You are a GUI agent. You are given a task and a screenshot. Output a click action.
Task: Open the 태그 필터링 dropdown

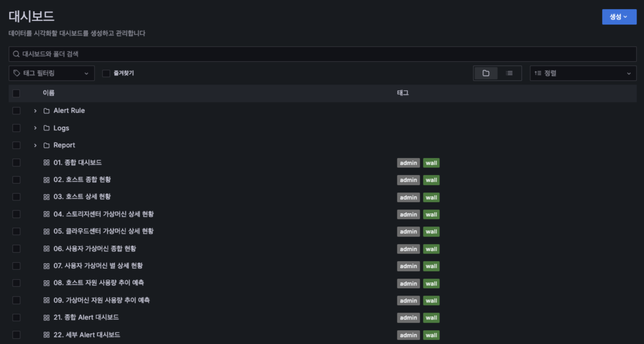pyautogui.click(x=52, y=73)
